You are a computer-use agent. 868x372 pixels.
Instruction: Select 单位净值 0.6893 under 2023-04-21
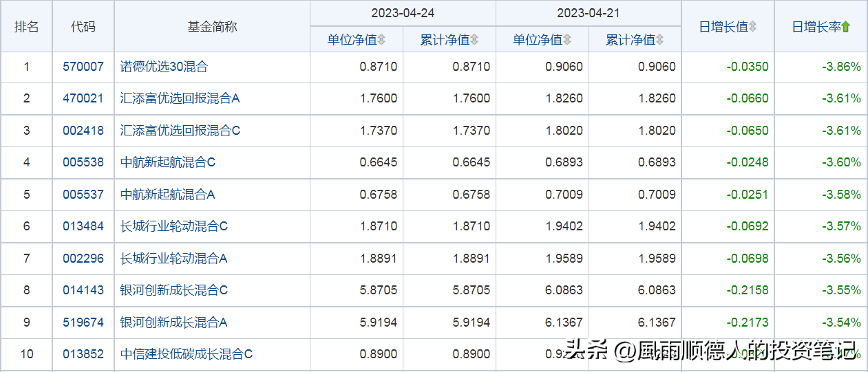click(564, 162)
